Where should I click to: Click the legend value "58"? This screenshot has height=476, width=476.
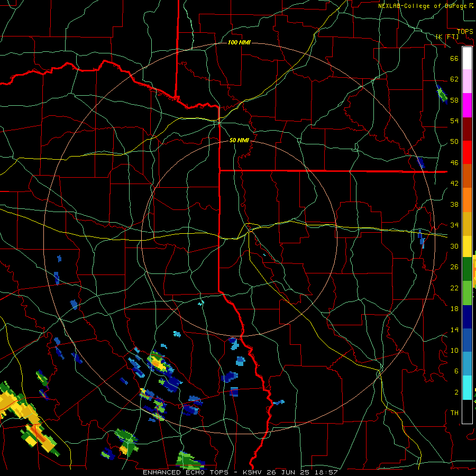[x=454, y=100]
